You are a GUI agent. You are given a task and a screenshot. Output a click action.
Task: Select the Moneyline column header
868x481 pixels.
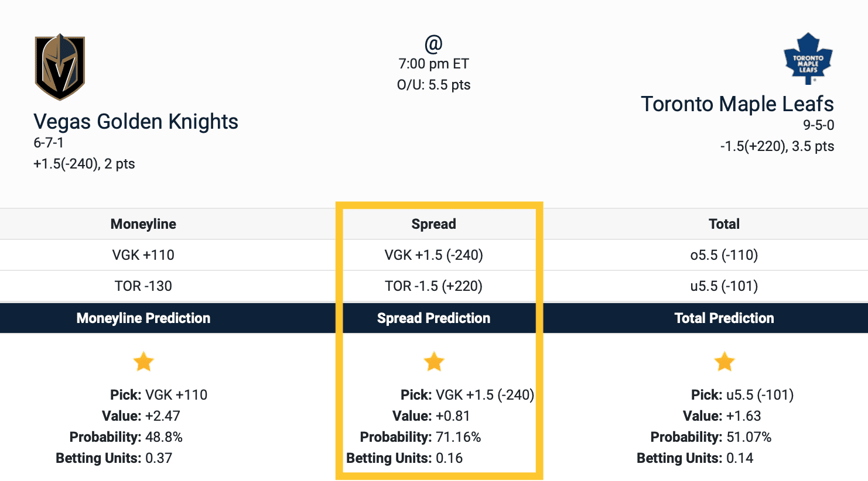click(x=143, y=224)
